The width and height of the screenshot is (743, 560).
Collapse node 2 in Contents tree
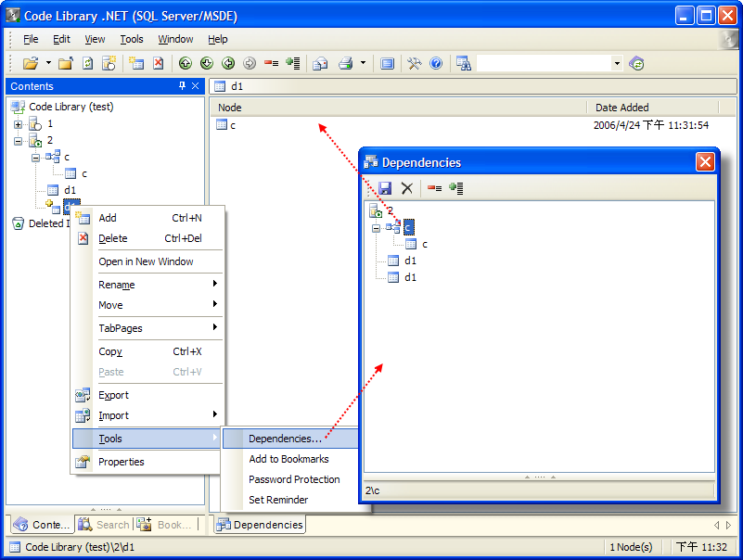[18, 141]
